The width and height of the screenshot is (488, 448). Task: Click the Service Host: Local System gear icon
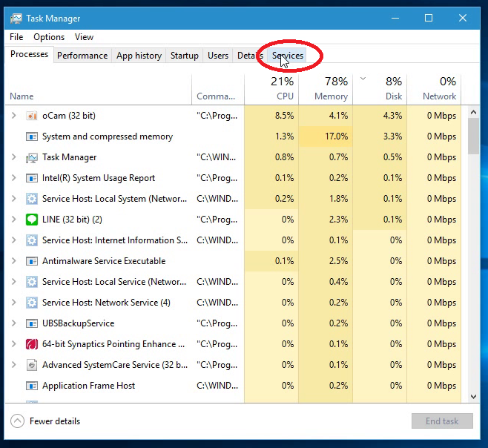[31, 199]
